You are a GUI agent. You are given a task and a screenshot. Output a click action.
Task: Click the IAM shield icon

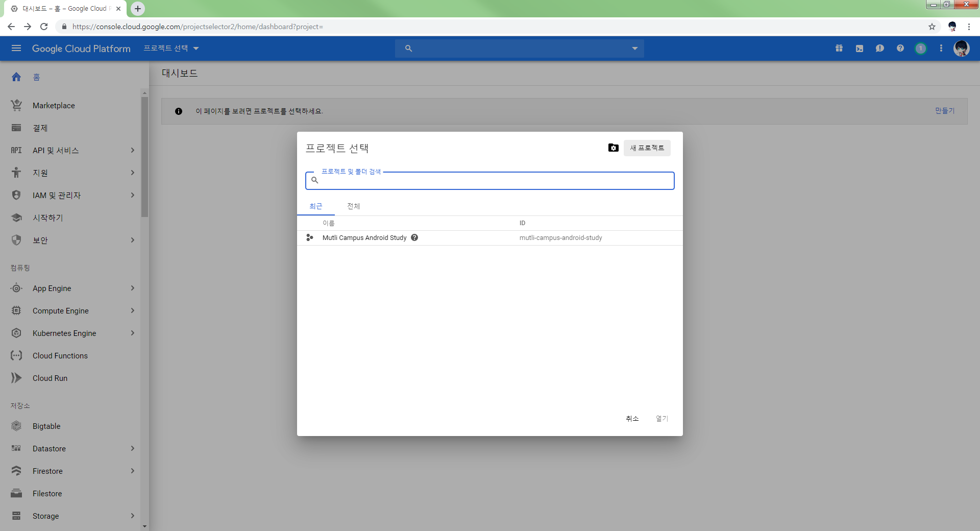16,195
